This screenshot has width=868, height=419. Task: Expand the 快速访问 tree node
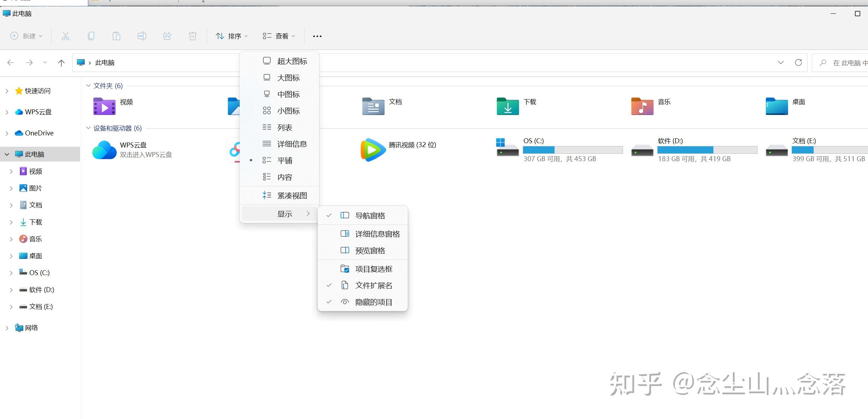[7, 91]
